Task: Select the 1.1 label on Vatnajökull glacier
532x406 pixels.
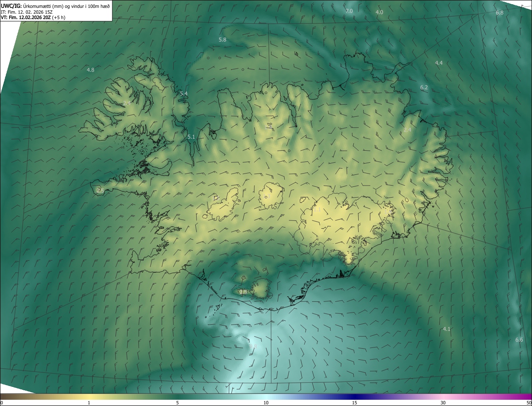Action: coord(317,210)
